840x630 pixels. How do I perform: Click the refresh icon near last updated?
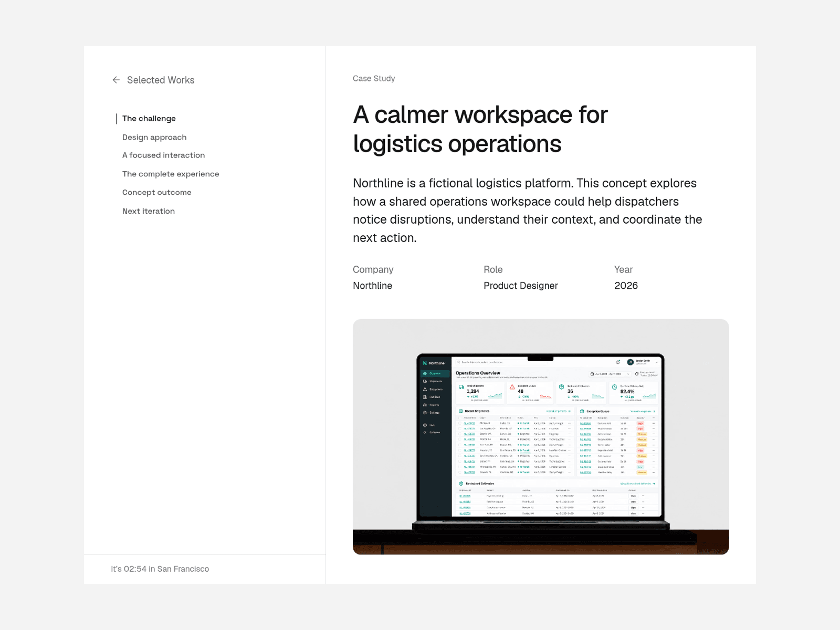637,374
